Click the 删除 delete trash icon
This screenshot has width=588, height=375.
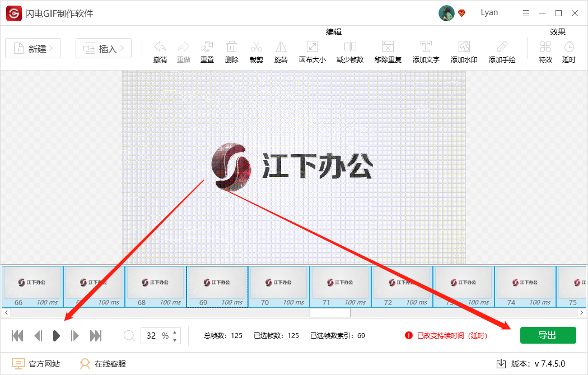(x=232, y=47)
